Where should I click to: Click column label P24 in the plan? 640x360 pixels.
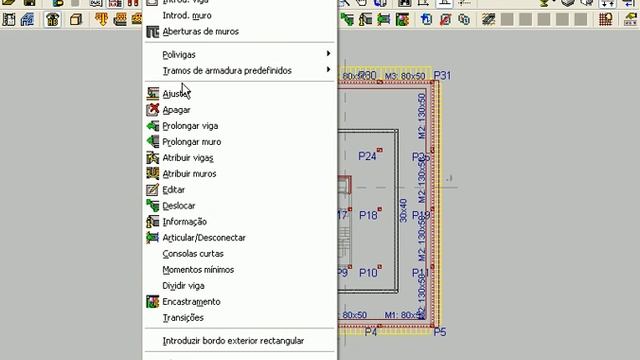point(367,156)
